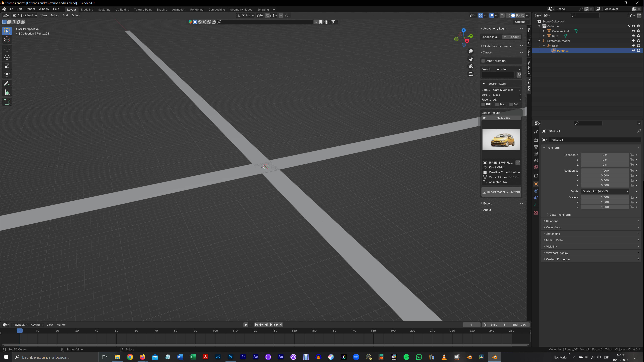Toggle camera view in the viewport
The height and width of the screenshot is (362, 644).
click(x=470, y=66)
